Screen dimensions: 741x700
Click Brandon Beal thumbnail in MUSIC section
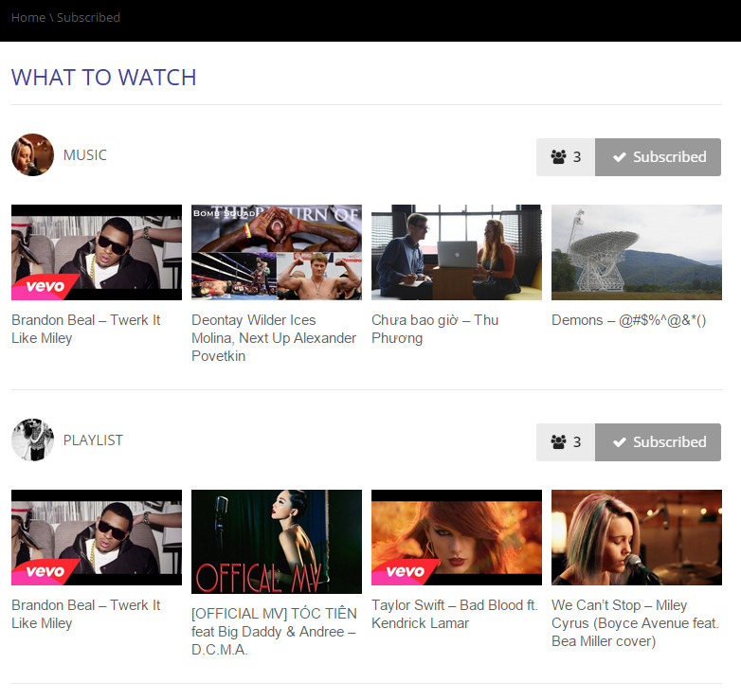(x=97, y=252)
